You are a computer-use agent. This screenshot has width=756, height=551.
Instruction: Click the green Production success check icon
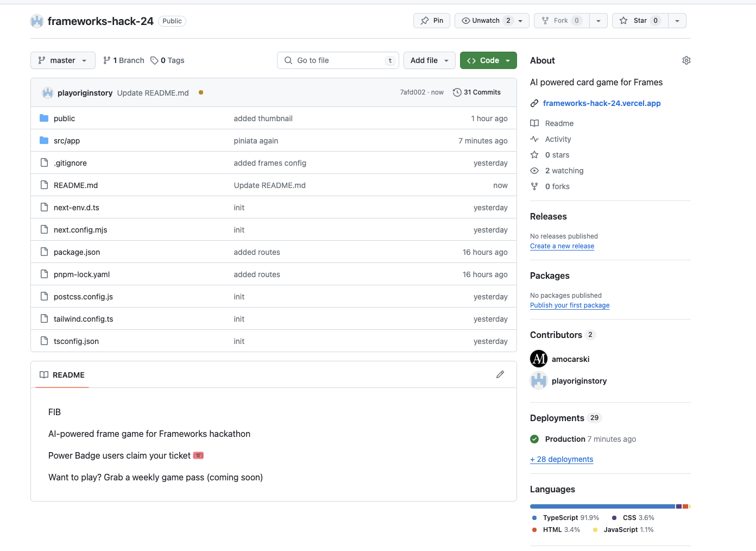534,439
